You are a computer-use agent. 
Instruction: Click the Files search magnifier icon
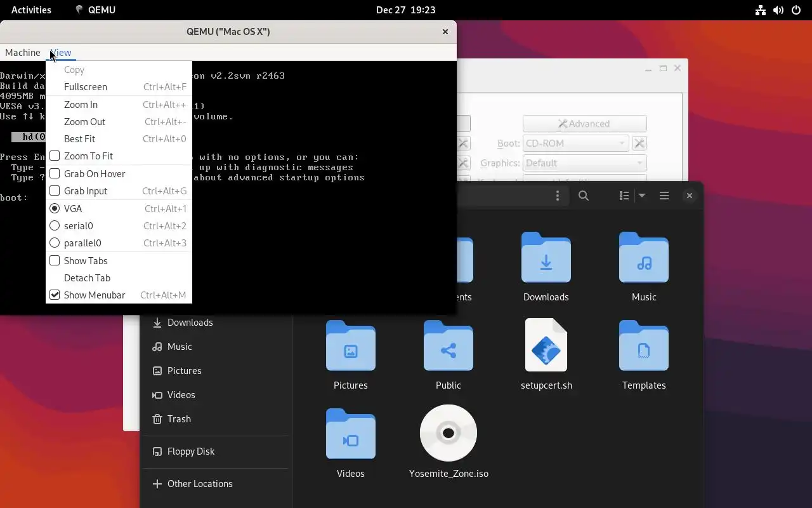point(584,196)
